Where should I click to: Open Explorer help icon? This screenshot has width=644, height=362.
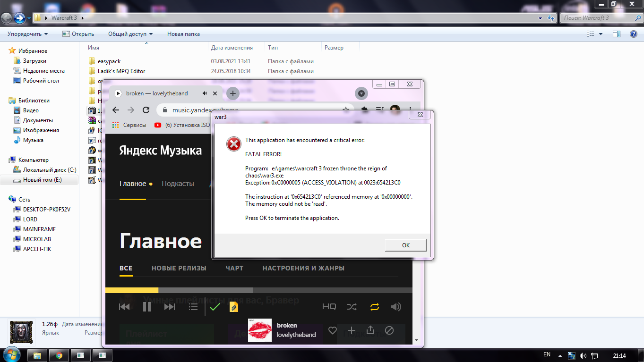(x=634, y=34)
